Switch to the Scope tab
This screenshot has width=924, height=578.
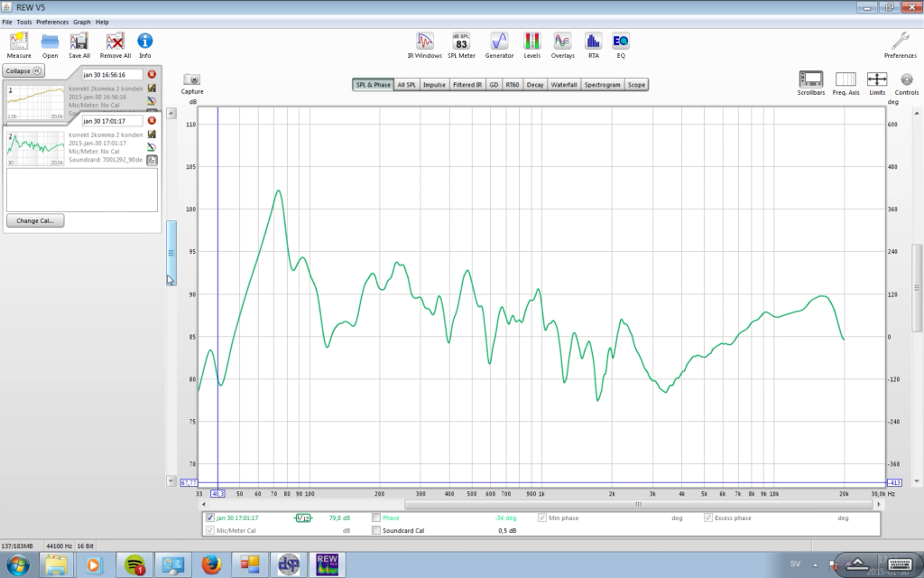click(636, 85)
